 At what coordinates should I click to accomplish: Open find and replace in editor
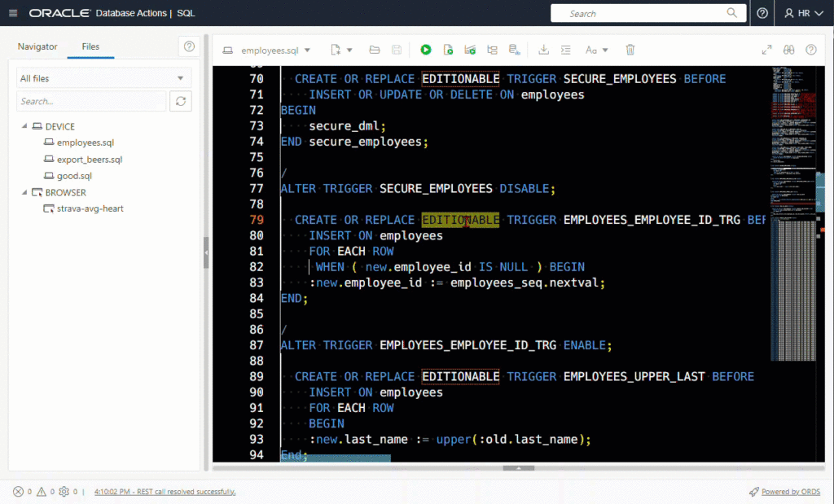(788, 50)
